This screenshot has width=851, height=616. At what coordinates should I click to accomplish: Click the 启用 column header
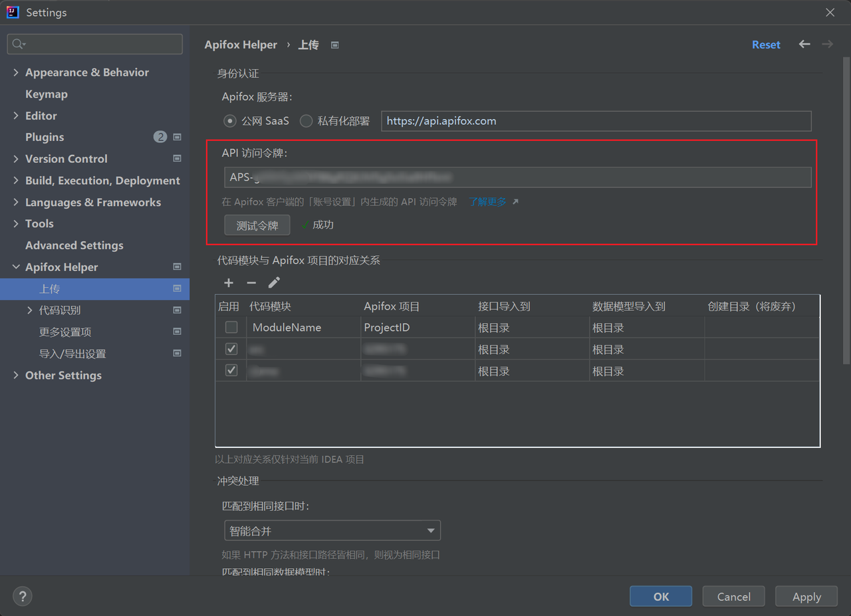(x=228, y=306)
